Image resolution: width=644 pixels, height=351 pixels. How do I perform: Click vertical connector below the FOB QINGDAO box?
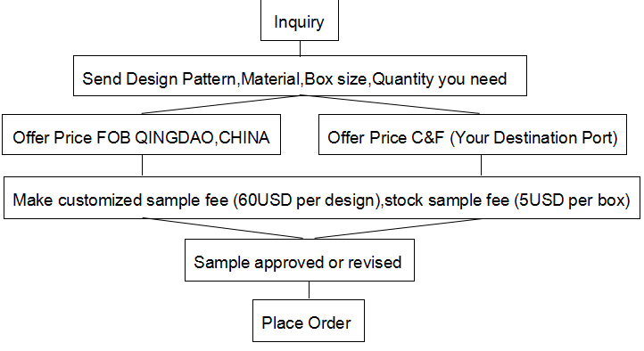[142, 166]
